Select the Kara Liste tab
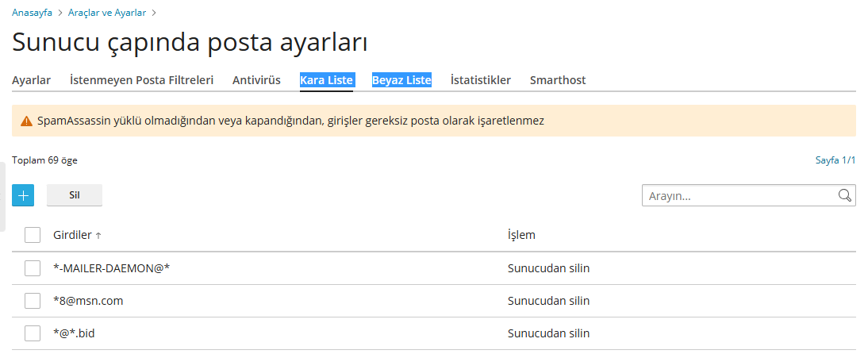The height and width of the screenshot is (354, 868). point(326,80)
